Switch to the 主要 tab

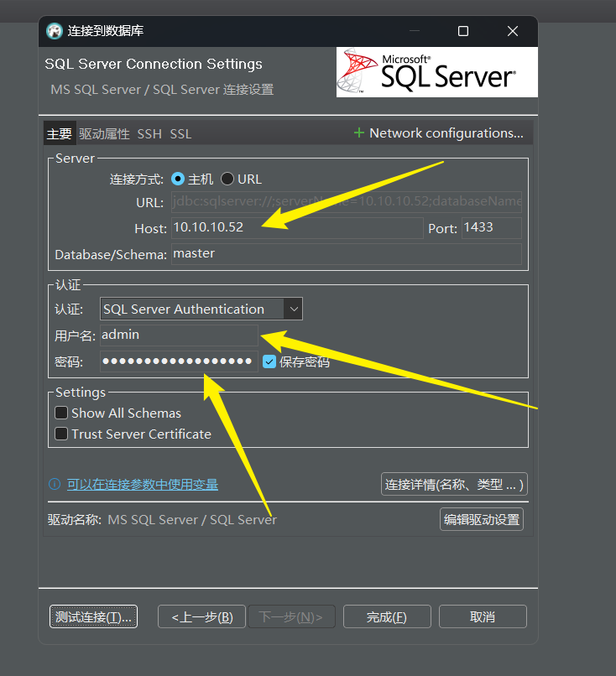click(60, 133)
